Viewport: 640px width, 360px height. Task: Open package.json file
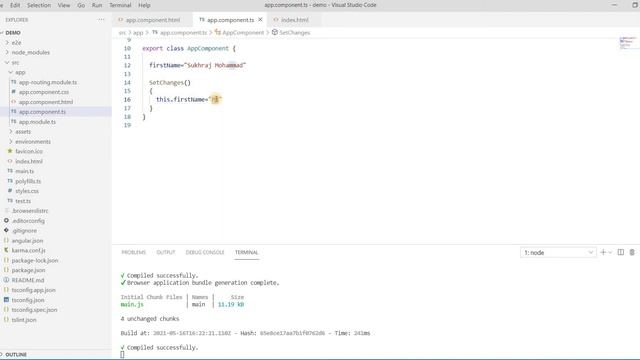pos(28,270)
